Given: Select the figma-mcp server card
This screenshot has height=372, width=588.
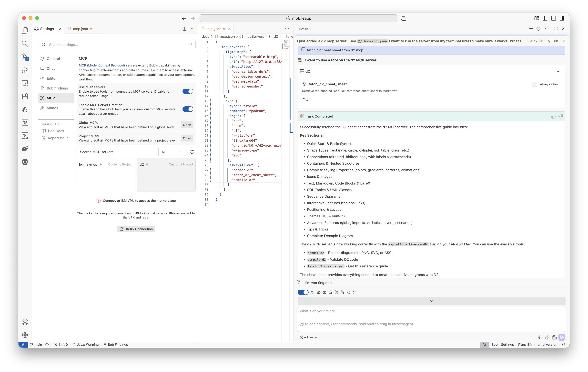Looking at the screenshot, I should (106, 174).
